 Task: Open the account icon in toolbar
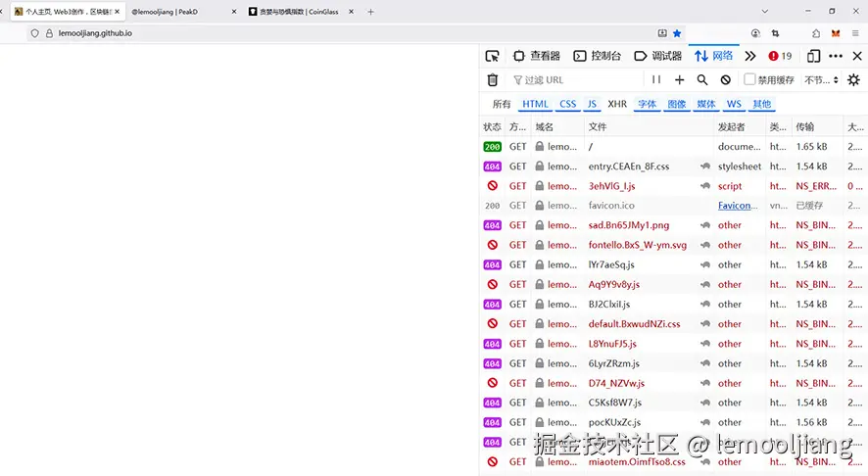click(755, 33)
